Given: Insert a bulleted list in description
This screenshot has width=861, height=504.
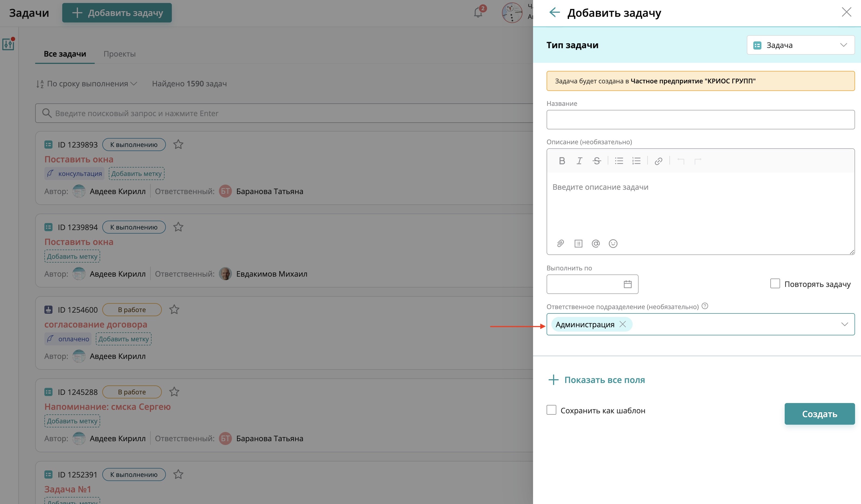Looking at the screenshot, I should tap(619, 161).
